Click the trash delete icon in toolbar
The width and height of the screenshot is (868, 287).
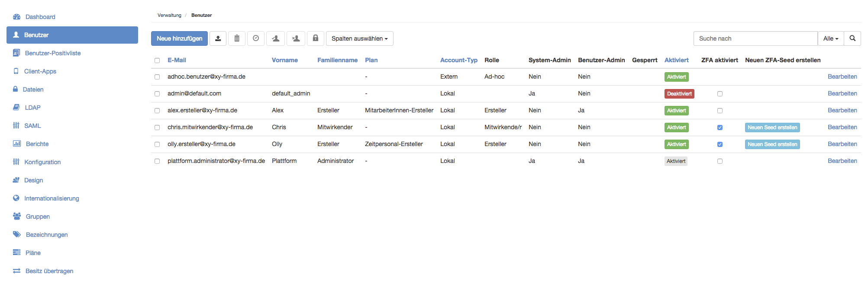tap(237, 38)
